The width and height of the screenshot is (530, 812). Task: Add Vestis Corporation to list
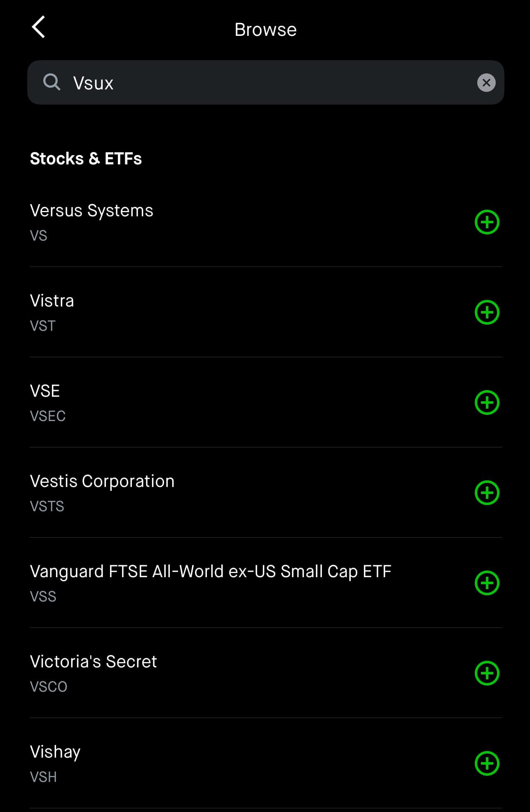coord(487,493)
